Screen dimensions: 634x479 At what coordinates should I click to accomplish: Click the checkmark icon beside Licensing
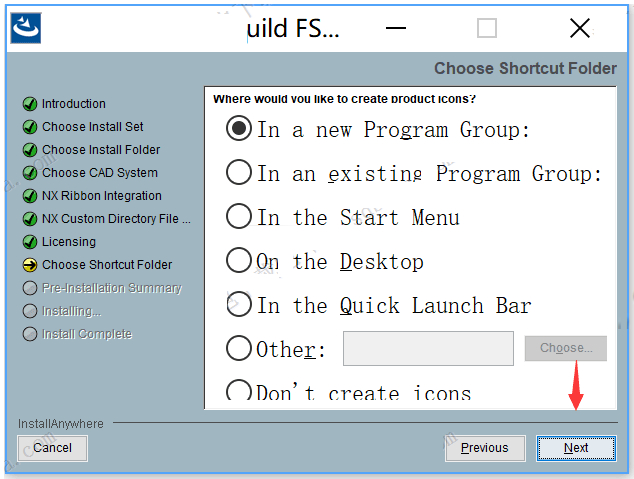click(30, 242)
